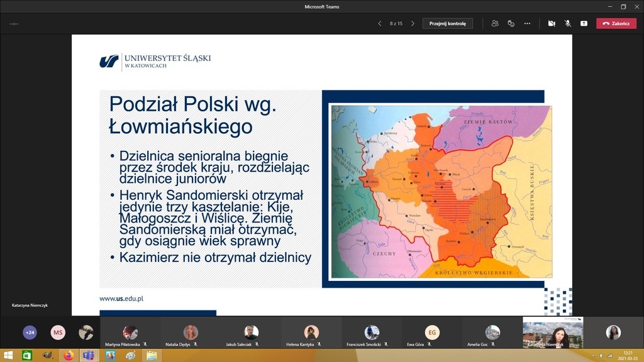Click the self-view avatar at strip end
The image size is (644, 362).
pos(613,332)
